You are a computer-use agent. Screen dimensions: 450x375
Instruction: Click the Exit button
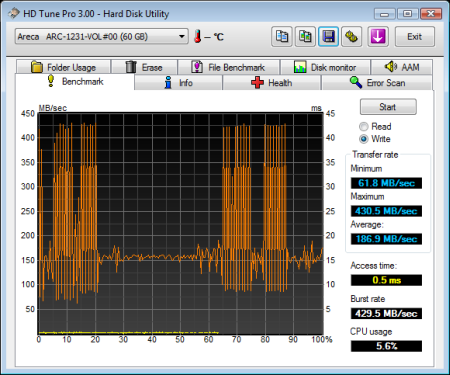[415, 37]
